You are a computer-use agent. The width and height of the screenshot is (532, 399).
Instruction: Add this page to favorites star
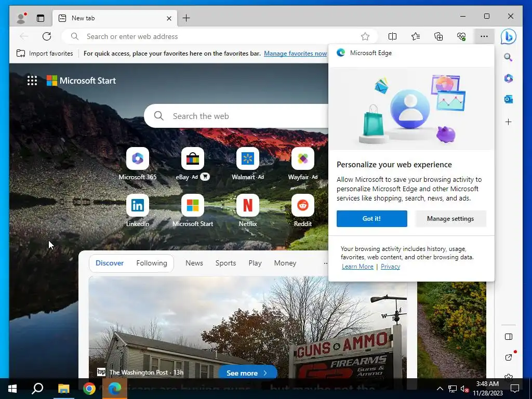point(365,36)
